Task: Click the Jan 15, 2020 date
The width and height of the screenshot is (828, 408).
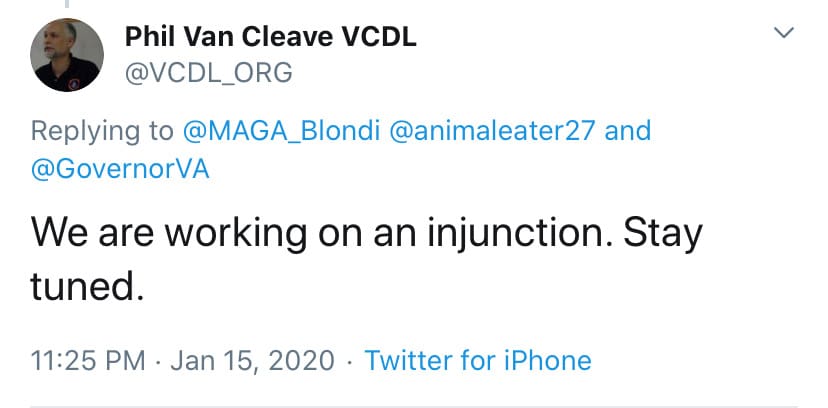Action: click(x=252, y=360)
